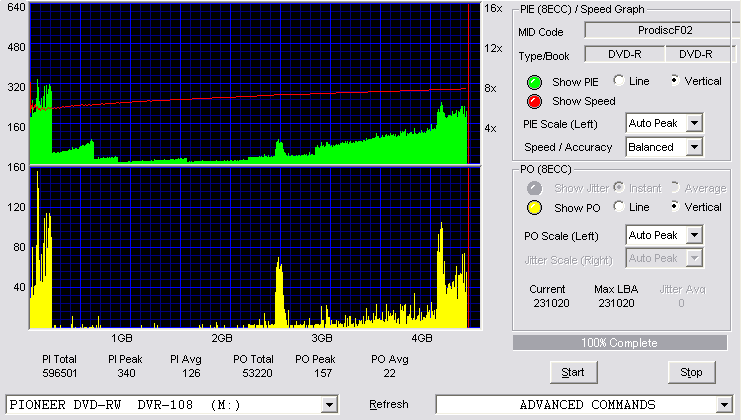Click the Show PIE label
Viewport: 742px width, 420px height.
coord(575,82)
